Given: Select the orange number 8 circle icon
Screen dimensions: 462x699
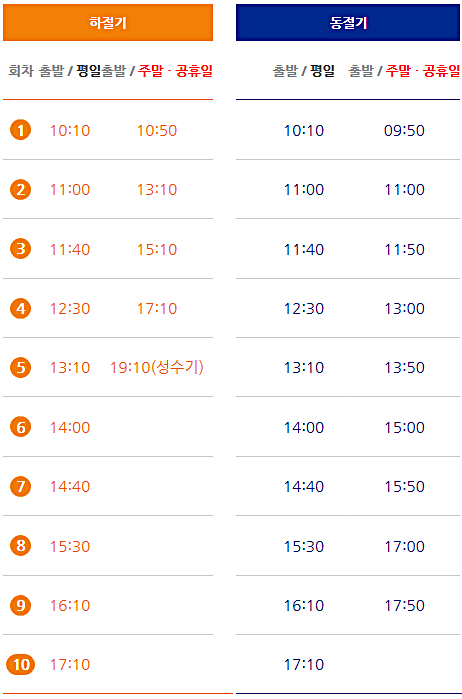Looking at the screenshot, I should (21, 546).
